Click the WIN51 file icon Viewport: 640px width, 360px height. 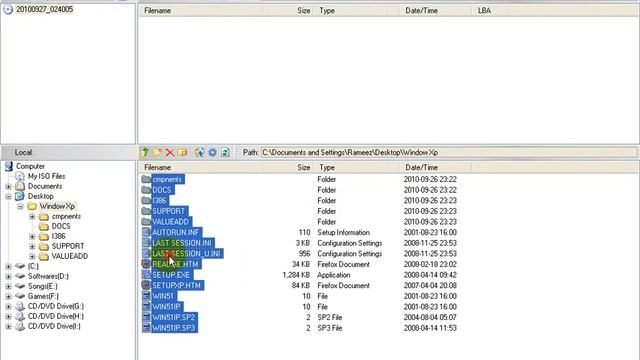(146, 296)
